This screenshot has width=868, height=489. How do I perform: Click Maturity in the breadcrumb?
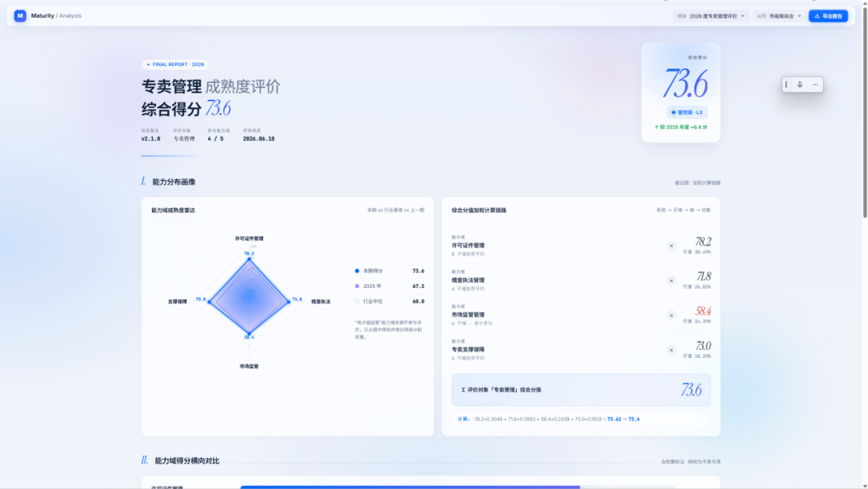pos(43,15)
